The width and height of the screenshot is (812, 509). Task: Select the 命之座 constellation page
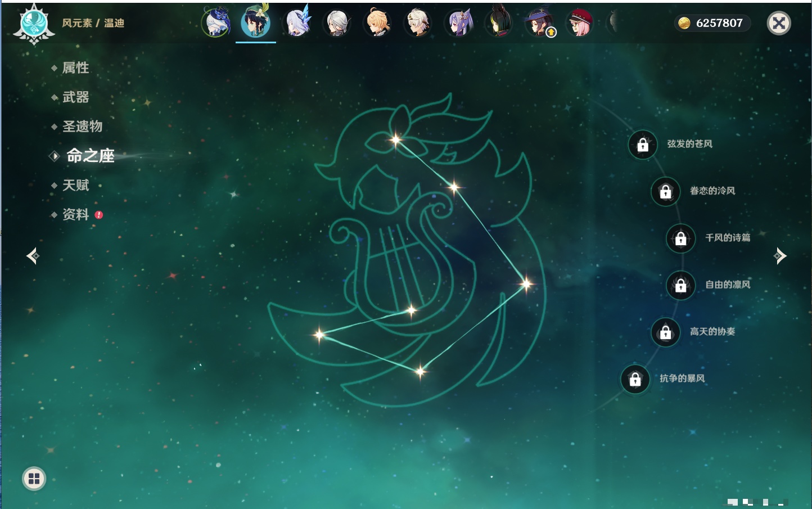click(x=90, y=156)
